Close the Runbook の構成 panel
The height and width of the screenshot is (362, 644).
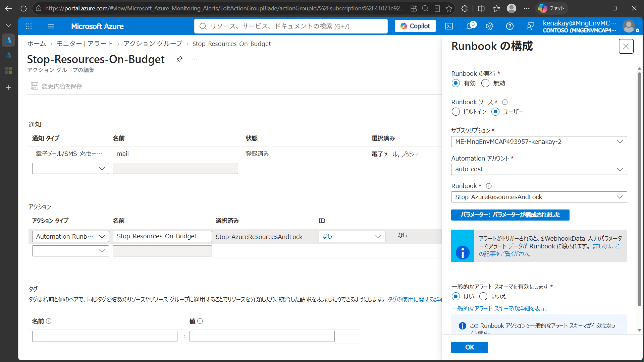coord(626,46)
